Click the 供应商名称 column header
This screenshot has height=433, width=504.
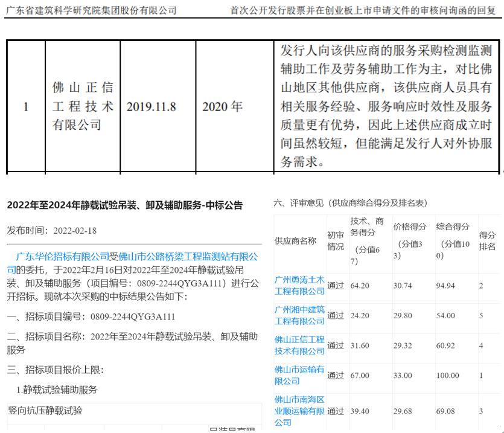point(295,240)
